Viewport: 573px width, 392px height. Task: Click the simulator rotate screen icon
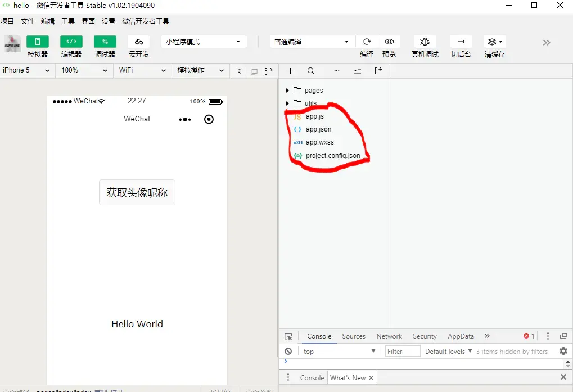(254, 71)
